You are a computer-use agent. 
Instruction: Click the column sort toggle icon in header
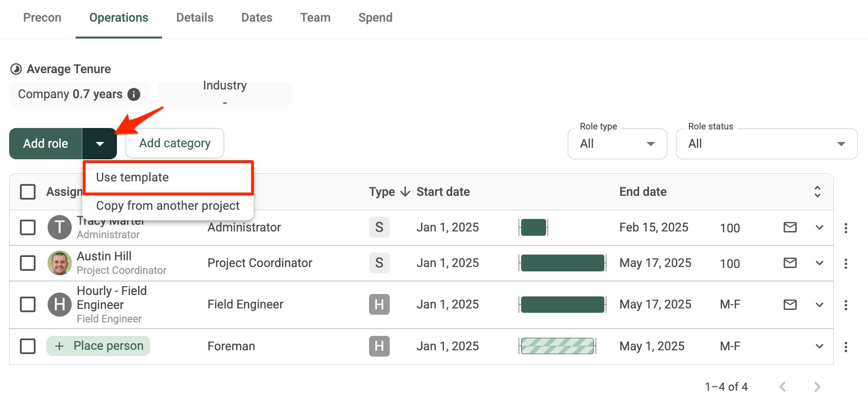(817, 192)
